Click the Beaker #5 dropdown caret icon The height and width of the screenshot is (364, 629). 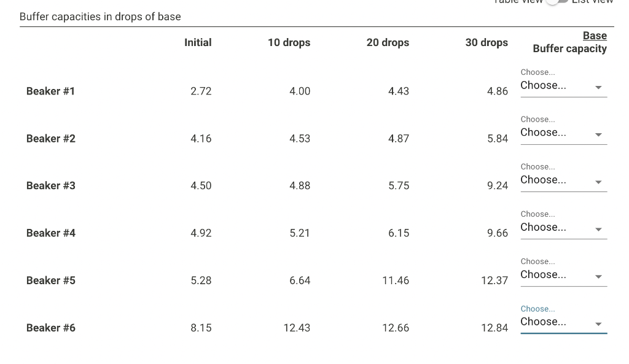pyautogui.click(x=598, y=277)
